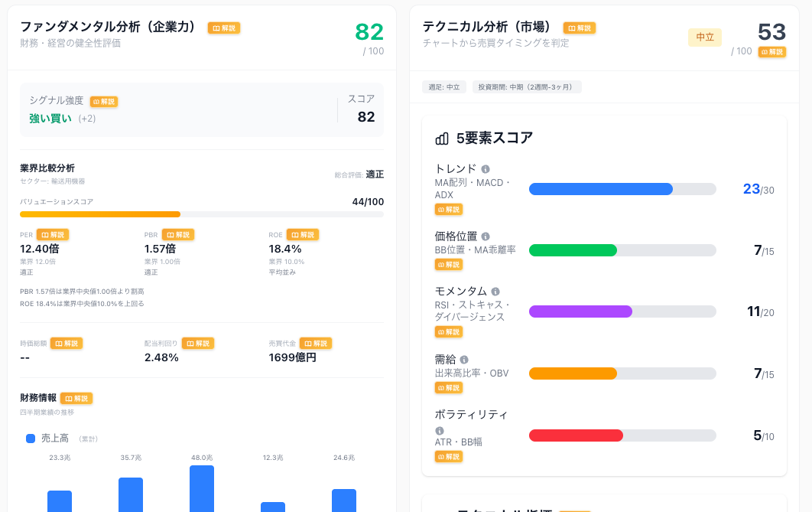Open 解説 badge next to 売買代金
The height and width of the screenshot is (512, 812).
pos(316,344)
